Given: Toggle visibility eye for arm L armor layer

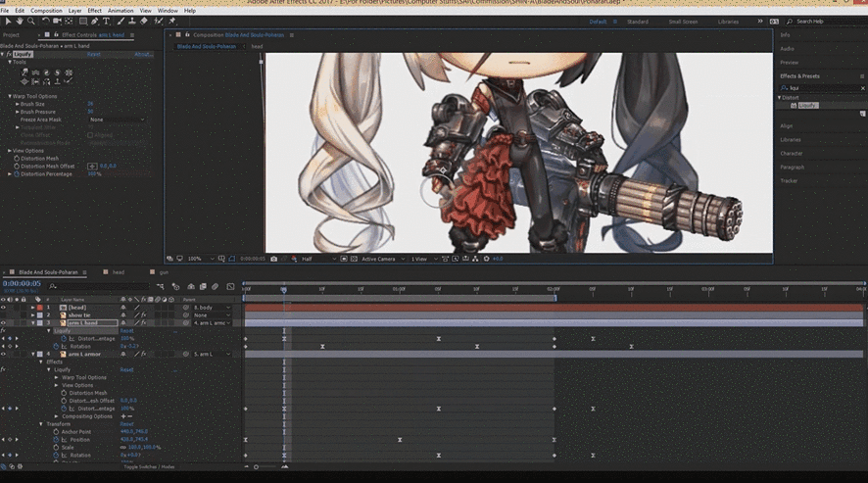Looking at the screenshot, I should [3, 354].
